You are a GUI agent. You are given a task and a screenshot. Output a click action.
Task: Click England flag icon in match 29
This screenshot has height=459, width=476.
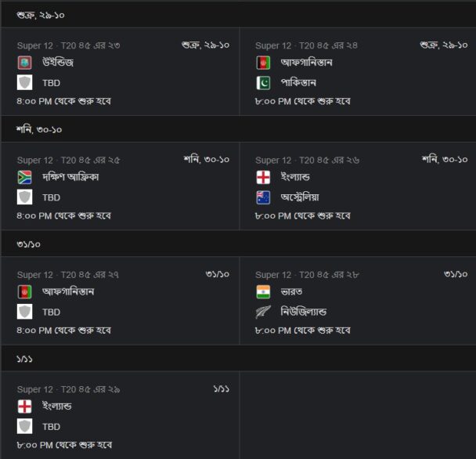point(24,407)
